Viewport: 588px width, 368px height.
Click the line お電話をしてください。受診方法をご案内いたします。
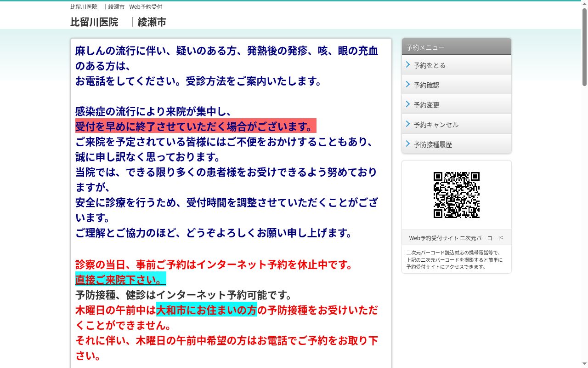coord(198,81)
